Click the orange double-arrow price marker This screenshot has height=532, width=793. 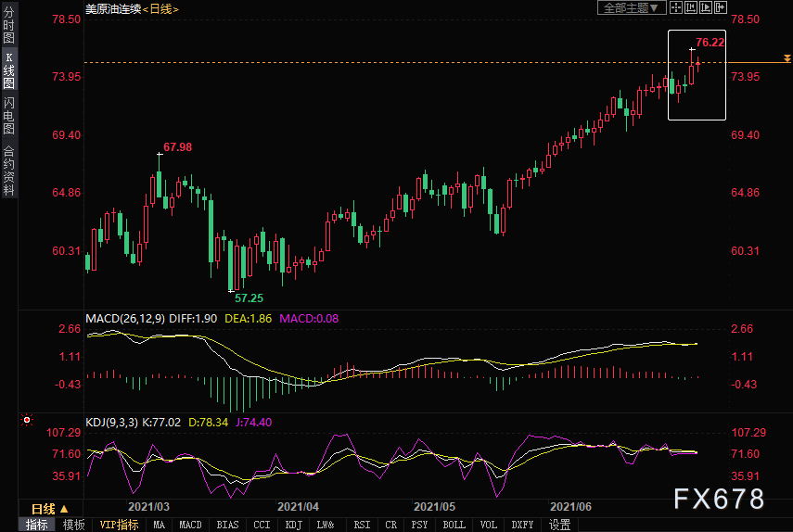click(787, 58)
